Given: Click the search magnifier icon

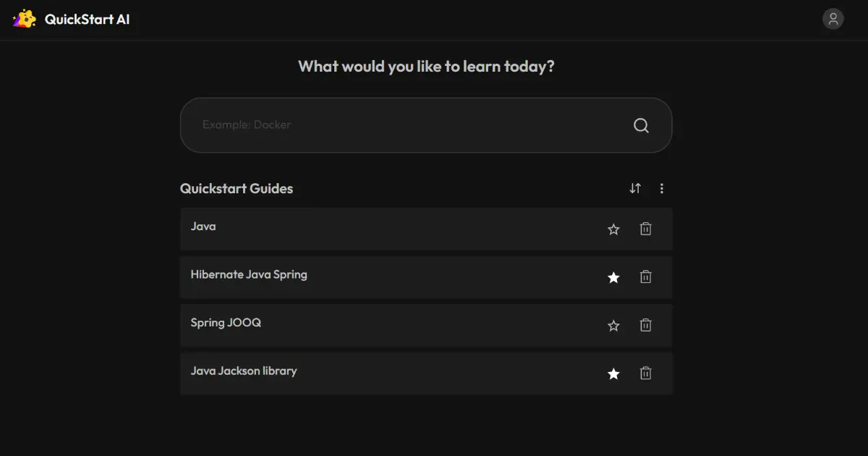Looking at the screenshot, I should 641,125.
